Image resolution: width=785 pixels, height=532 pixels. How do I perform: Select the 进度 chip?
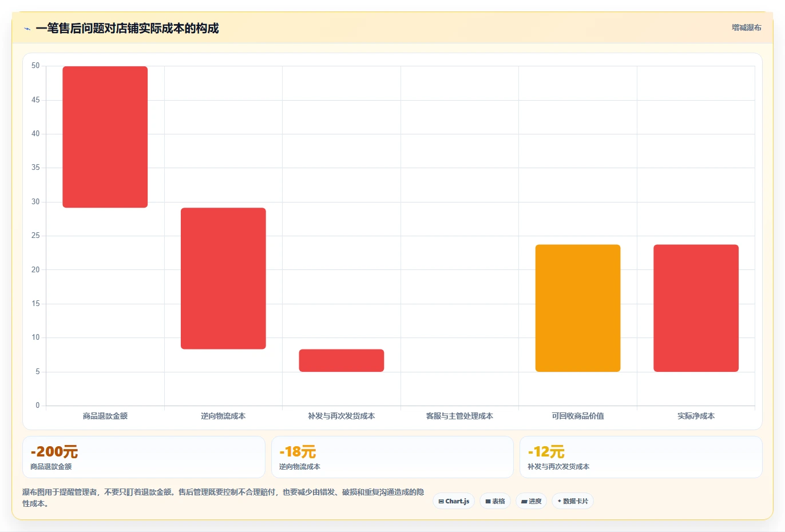[x=531, y=501]
